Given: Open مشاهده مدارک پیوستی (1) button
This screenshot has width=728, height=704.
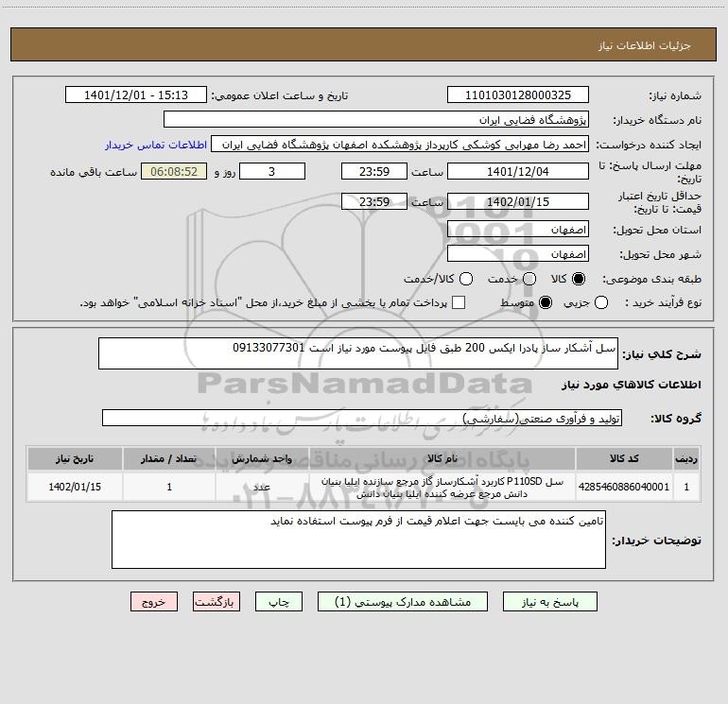Looking at the screenshot, I should pos(403,602).
